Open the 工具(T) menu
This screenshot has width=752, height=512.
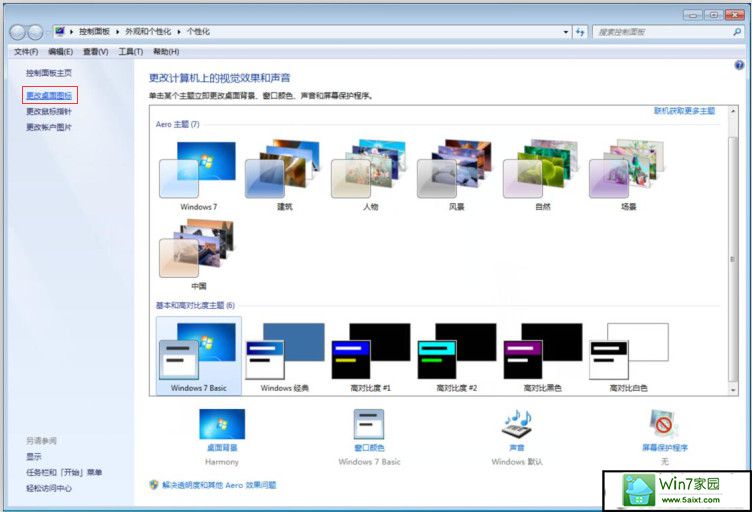tap(130, 51)
